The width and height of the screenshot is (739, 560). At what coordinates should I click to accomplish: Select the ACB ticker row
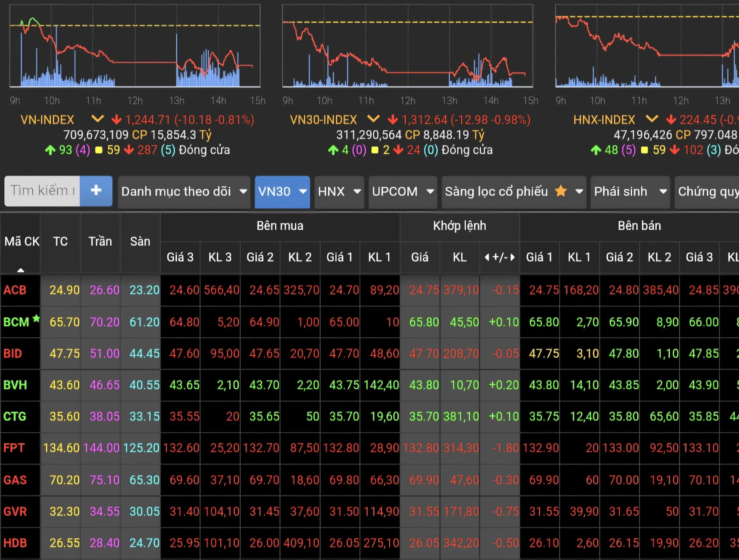coord(369,290)
